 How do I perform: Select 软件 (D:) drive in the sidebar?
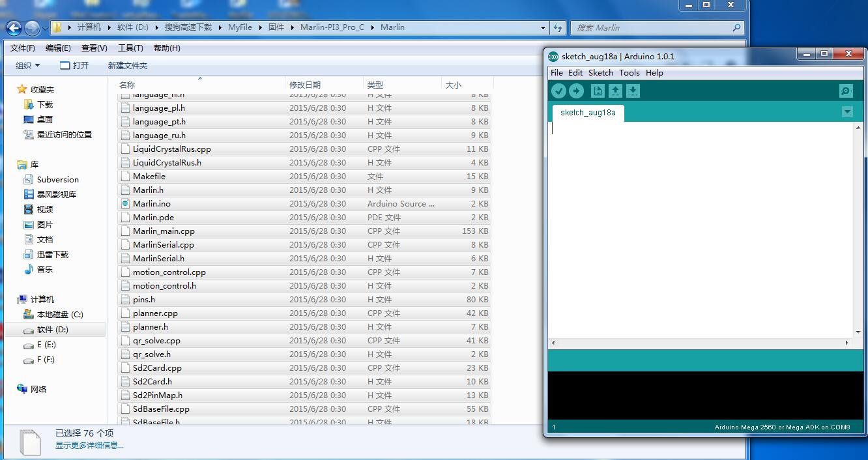[x=53, y=330]
